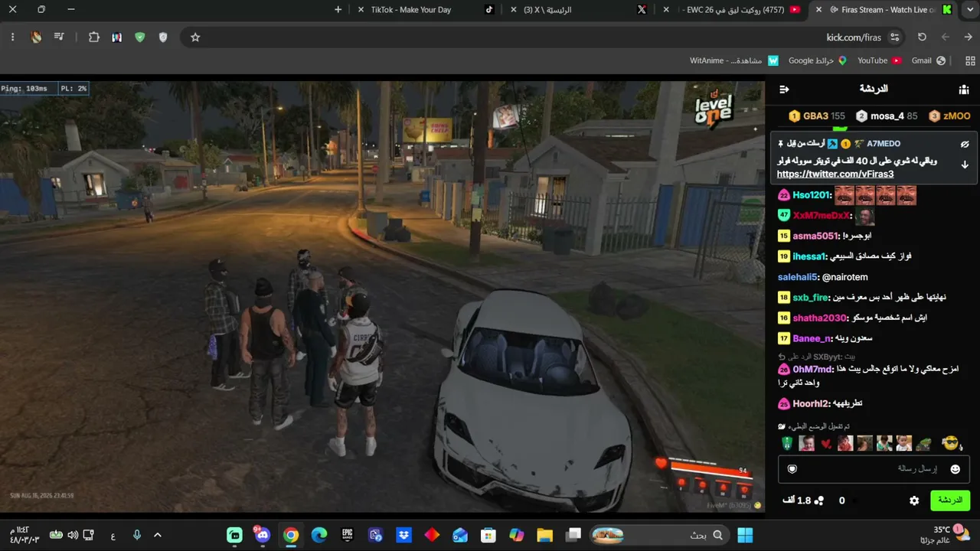980x551 pixels.
Task: Send message with green chat button
Action: [x=950, y=500]
